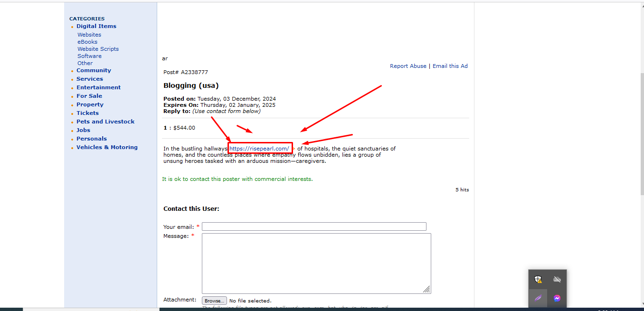Browse the Entertainment category

coord(99,87)
